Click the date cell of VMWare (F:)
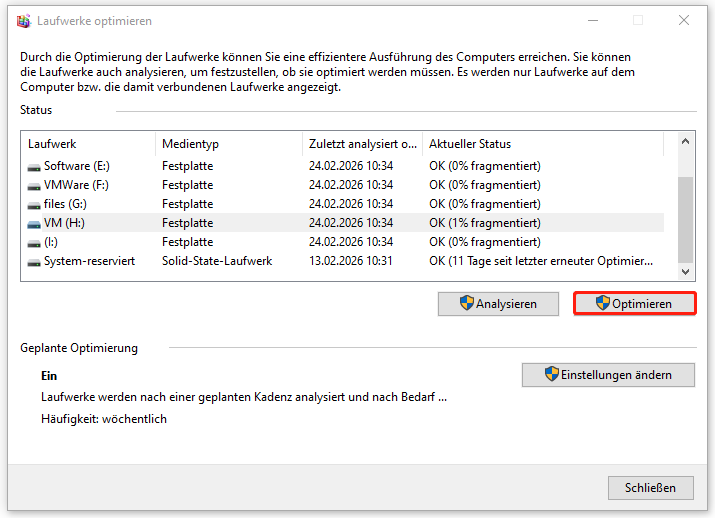This screenshot has height=518, width=715. point(351,185)
